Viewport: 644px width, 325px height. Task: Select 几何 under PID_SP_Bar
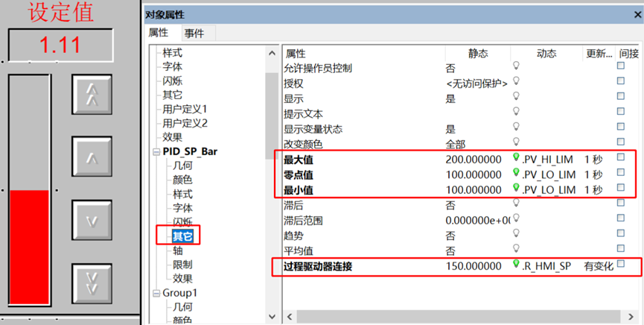tap(182, 165)
